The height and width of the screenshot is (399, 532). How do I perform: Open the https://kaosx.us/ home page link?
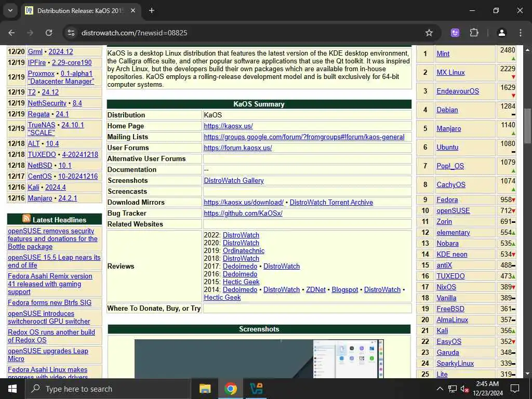tap(229, 126)
